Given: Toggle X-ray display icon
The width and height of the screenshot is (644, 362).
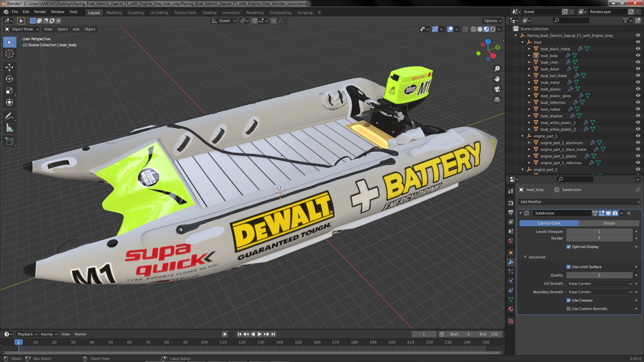Looking at the screenshot, I should 465,29.
